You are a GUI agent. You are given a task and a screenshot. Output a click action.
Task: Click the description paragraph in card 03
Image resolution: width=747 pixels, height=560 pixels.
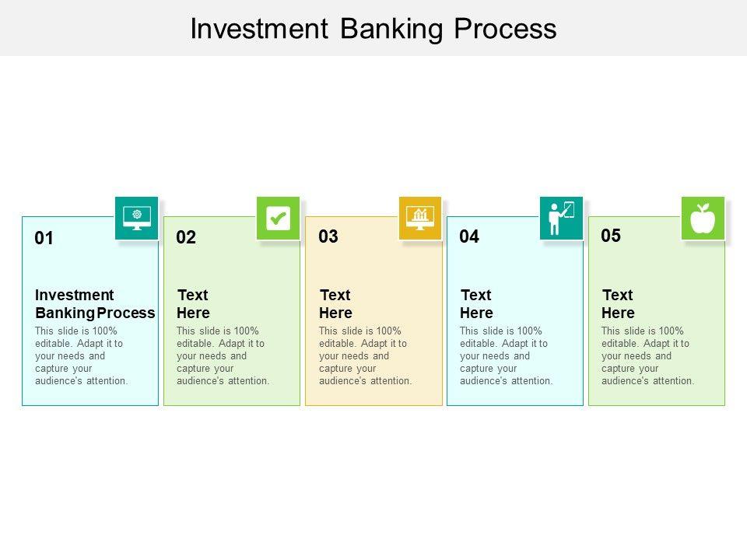(x=365, y=356)
